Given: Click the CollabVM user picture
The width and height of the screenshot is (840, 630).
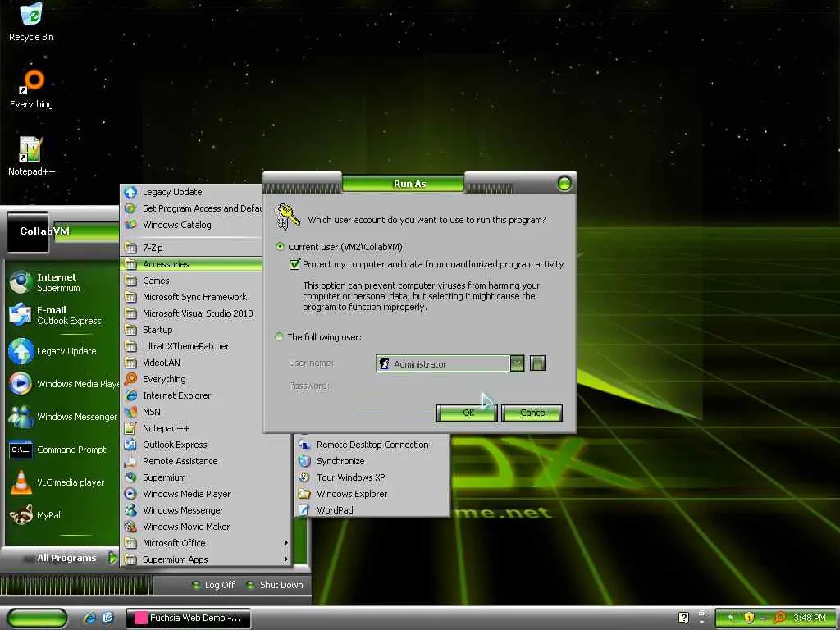Looking at the screenshot, I should pyautogui.click(x=28, y=232).
